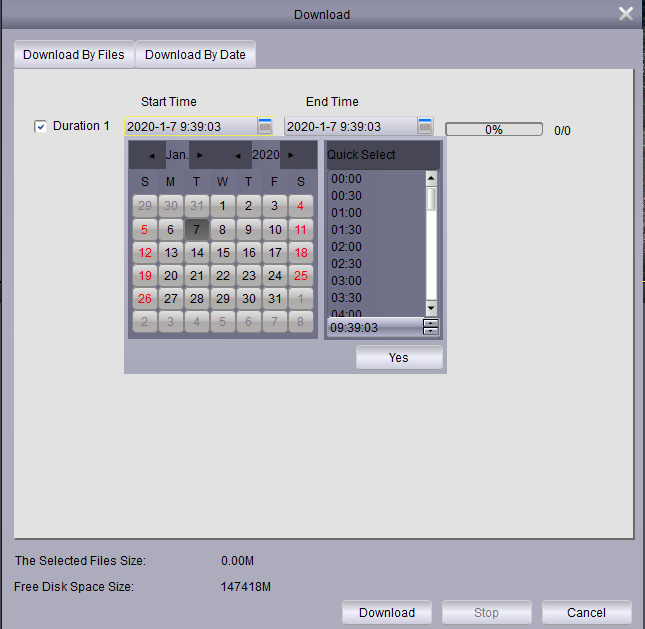Select Saturday January 11 in calendar

pos(301,229)
